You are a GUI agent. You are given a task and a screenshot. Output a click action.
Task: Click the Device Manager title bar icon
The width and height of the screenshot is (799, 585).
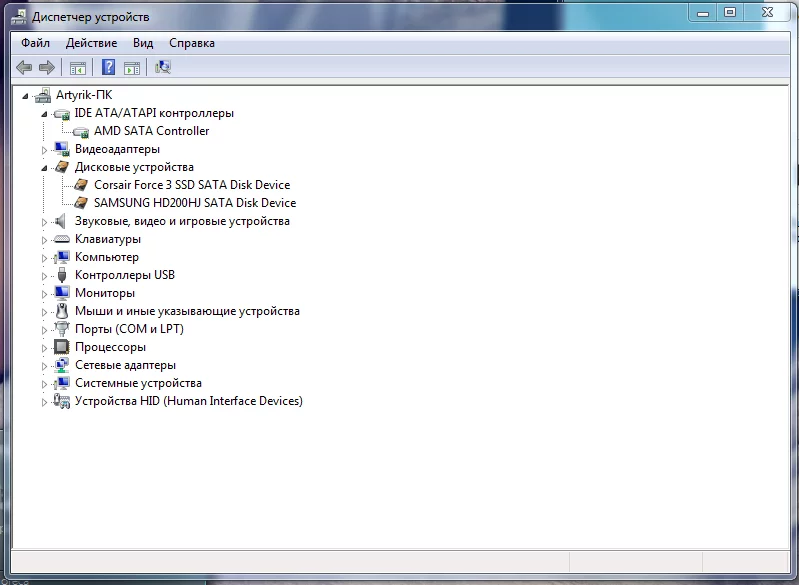[x=19, y=17]
